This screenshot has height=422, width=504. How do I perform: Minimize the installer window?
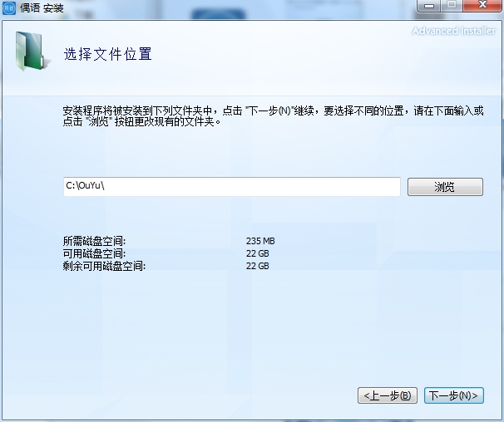(429, 6)
